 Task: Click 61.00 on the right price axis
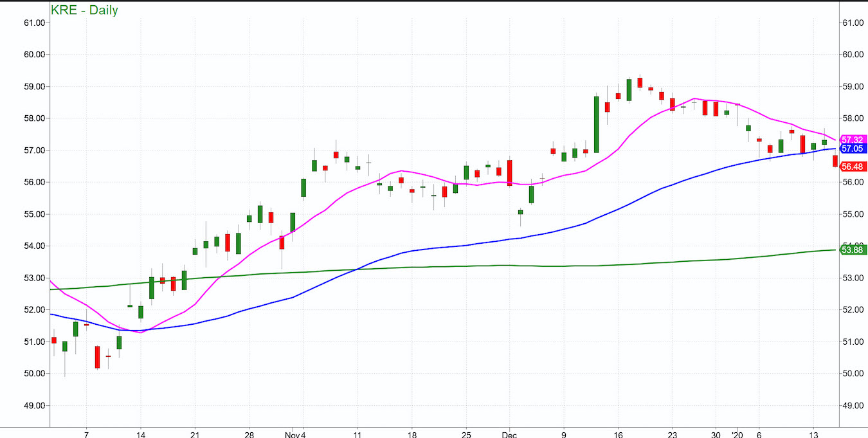click(853, 23)
